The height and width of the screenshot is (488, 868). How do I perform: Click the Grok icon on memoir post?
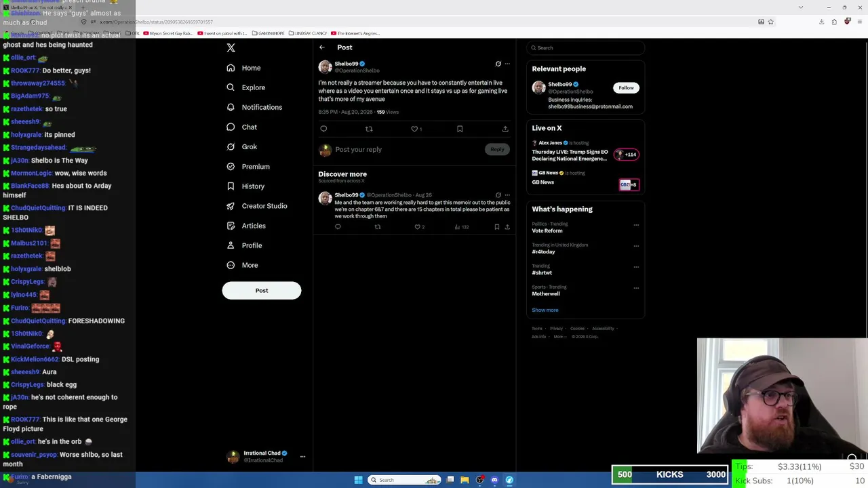pos(498,195)
